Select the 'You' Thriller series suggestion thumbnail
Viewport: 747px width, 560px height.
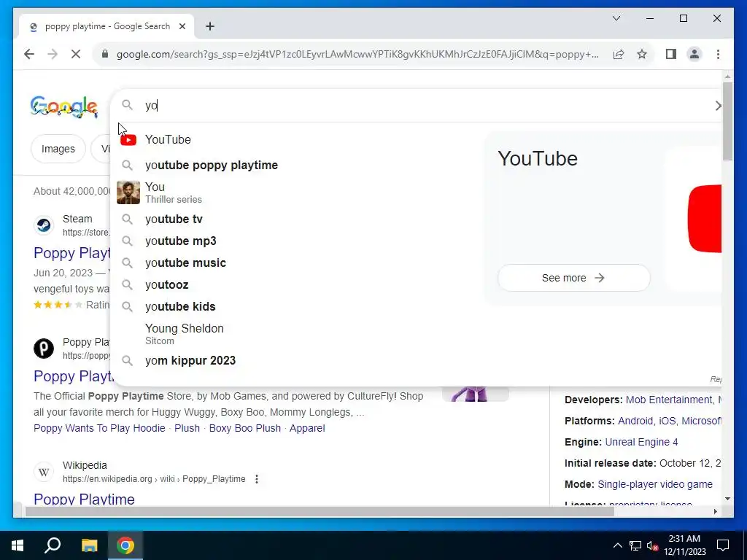(x=128, y=192)
